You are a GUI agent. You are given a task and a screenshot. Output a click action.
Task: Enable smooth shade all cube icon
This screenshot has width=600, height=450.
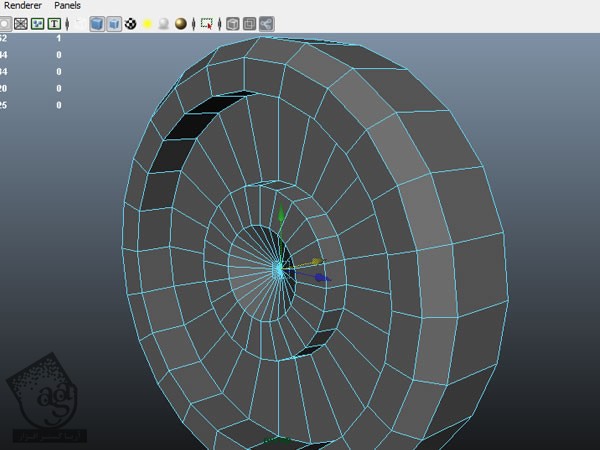97,24
